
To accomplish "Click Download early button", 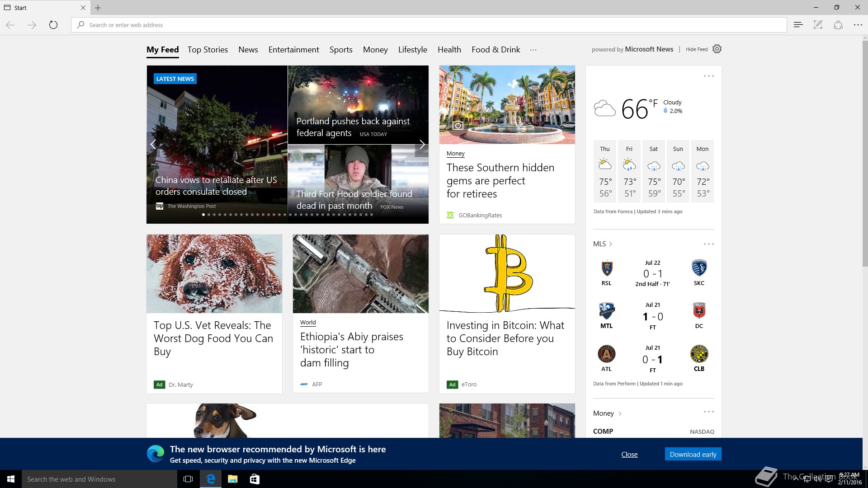I will [x=693, y=454].
